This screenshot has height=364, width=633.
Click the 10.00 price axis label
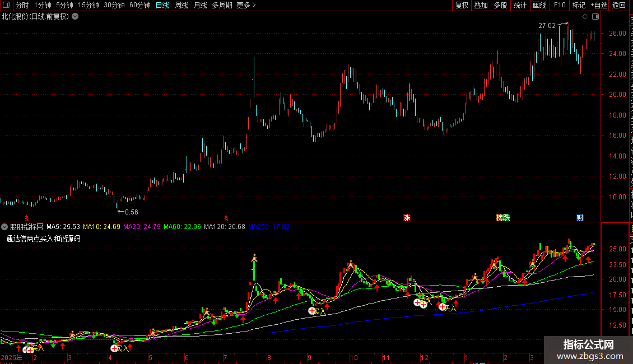click(x=618, y=197)
